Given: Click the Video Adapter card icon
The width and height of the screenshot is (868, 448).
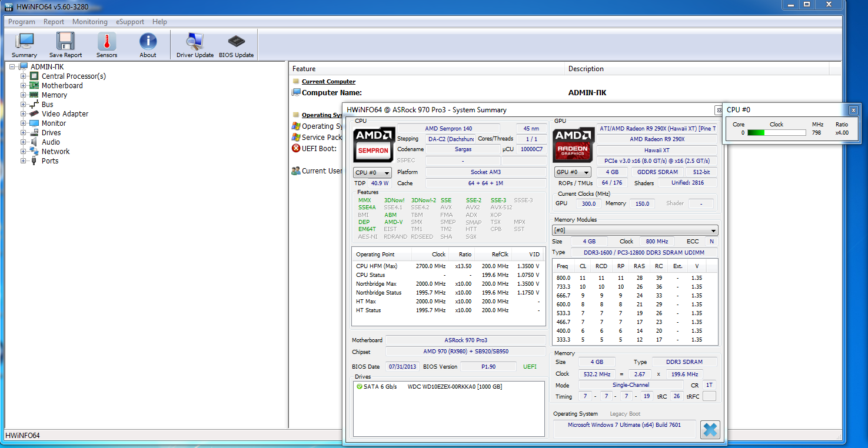Looking at the screenshot, I should (x=34, y=113).
